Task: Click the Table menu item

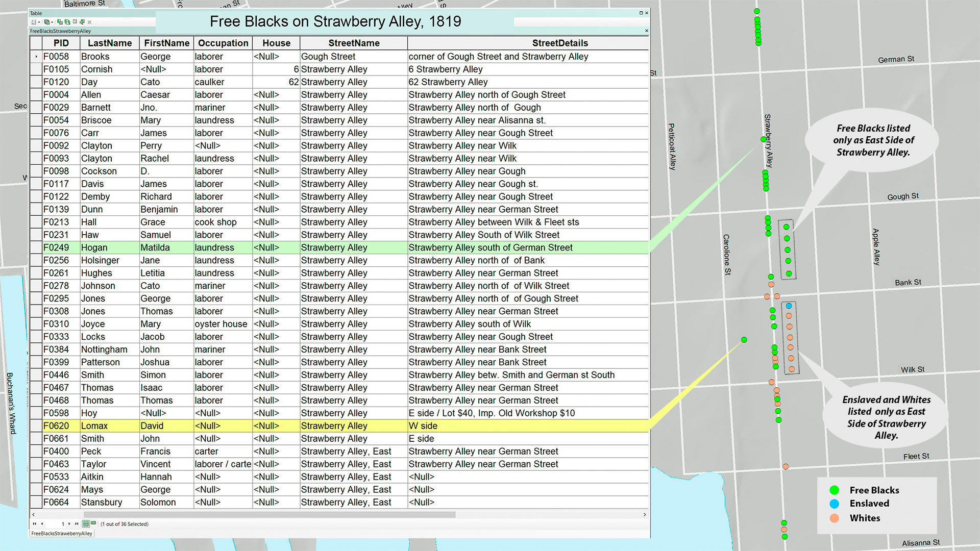Action: point(38,13)
